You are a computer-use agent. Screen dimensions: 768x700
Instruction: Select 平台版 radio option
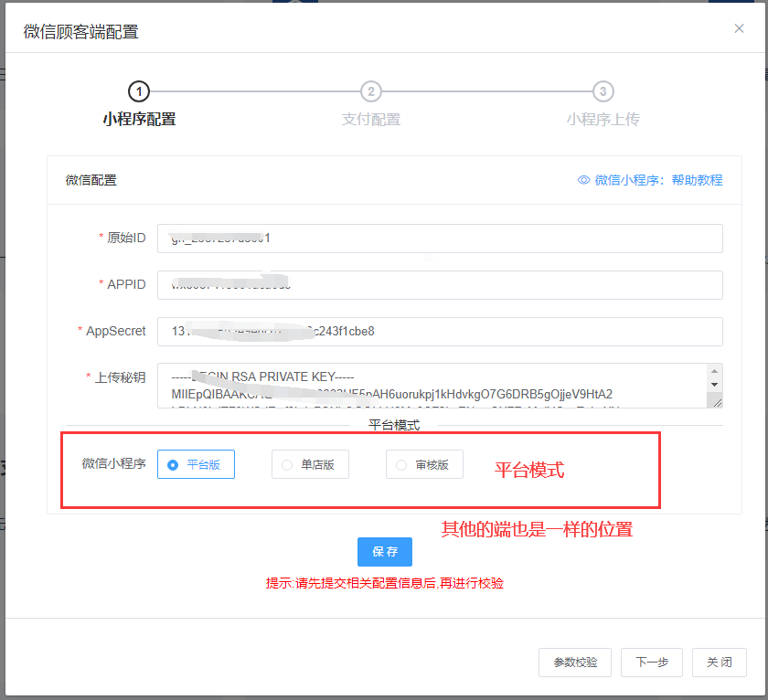pyautogui.click(x=196, y=464)
